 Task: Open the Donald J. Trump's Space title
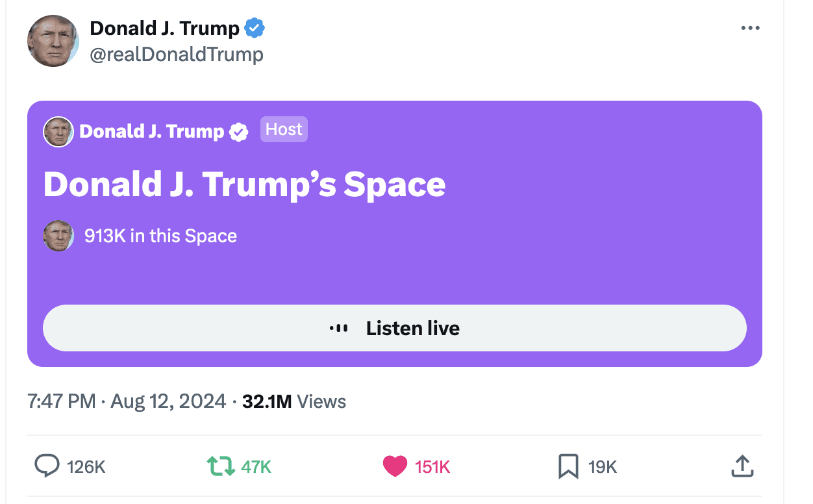tap(244, 184)
